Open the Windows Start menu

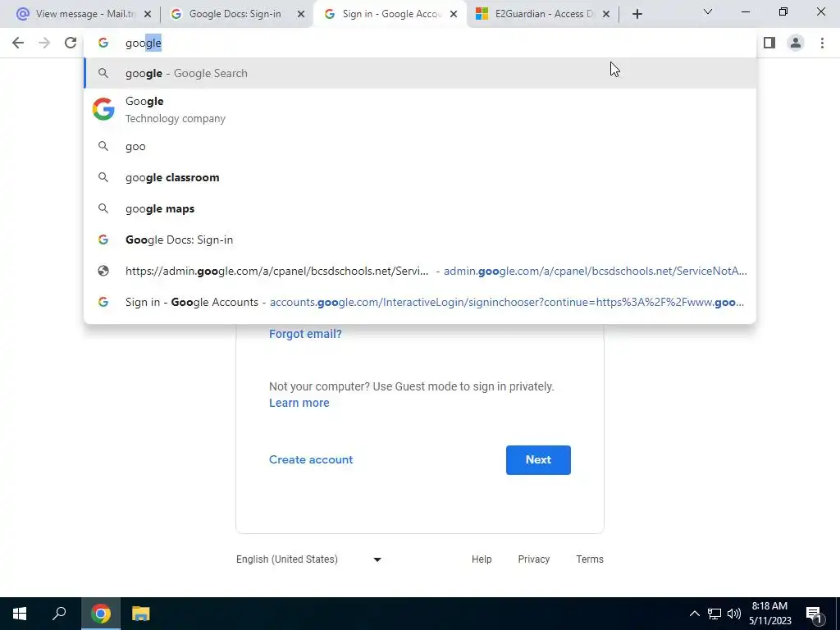(20, 614)
